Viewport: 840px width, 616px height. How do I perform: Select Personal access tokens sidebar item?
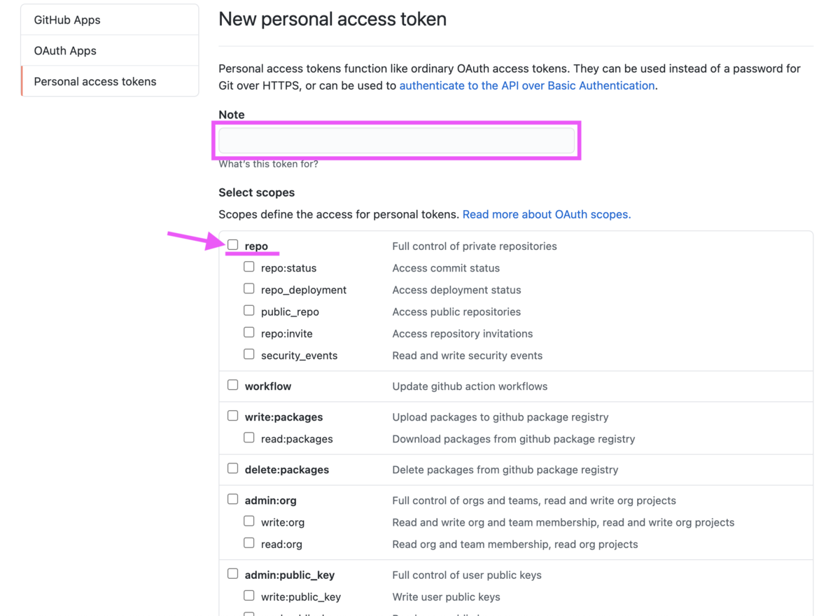click(x=95, y=81)
